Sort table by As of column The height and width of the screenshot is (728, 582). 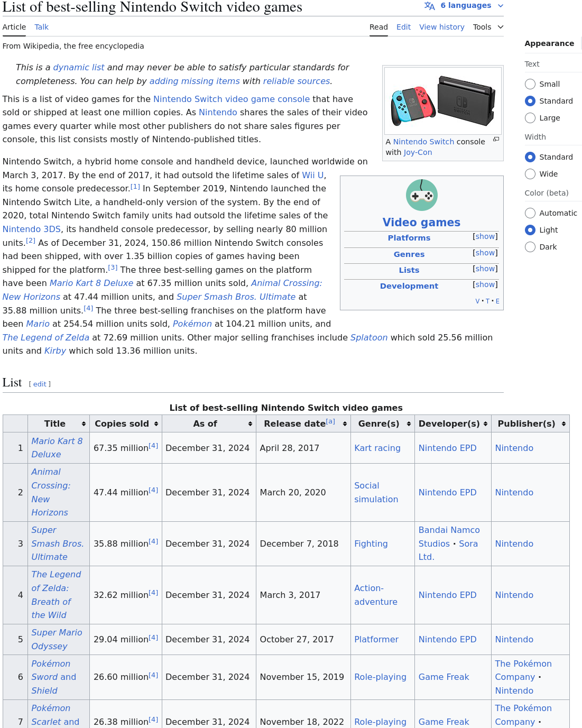pos(250,424)
